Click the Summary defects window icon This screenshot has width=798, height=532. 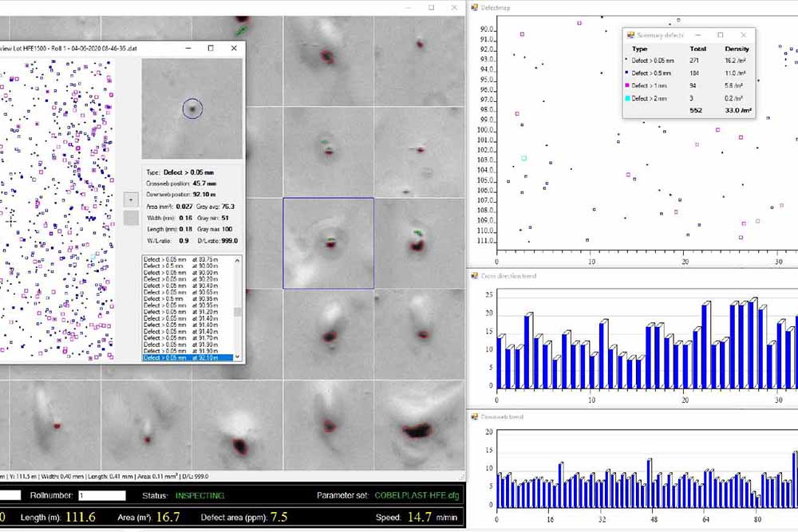point(630,35)
